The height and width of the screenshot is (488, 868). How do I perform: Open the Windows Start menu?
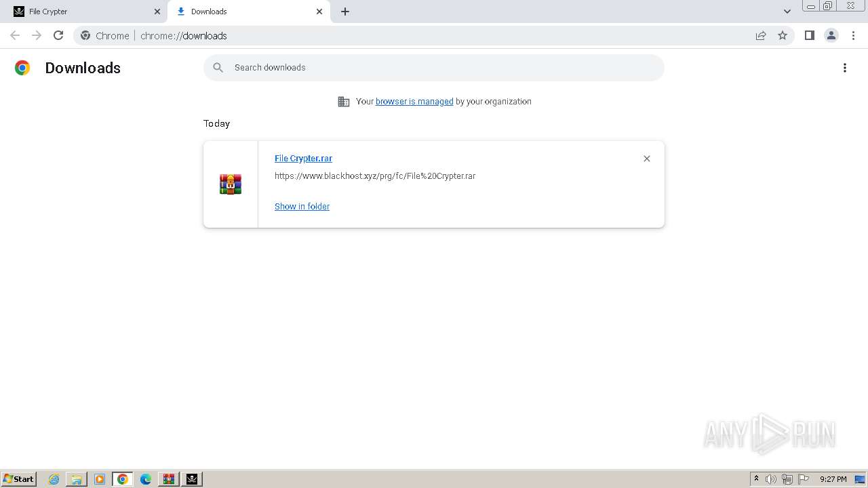pos(19,479)
